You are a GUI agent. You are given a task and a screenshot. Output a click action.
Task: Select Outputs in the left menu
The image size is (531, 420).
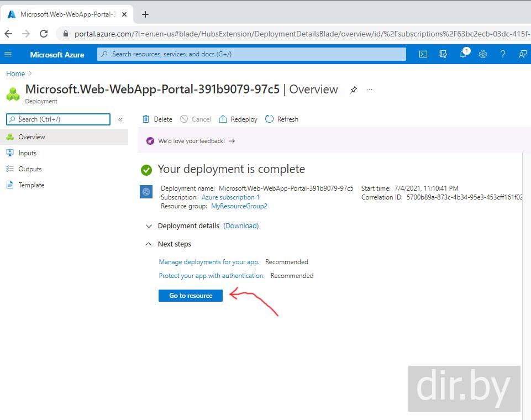click(30, 169)
